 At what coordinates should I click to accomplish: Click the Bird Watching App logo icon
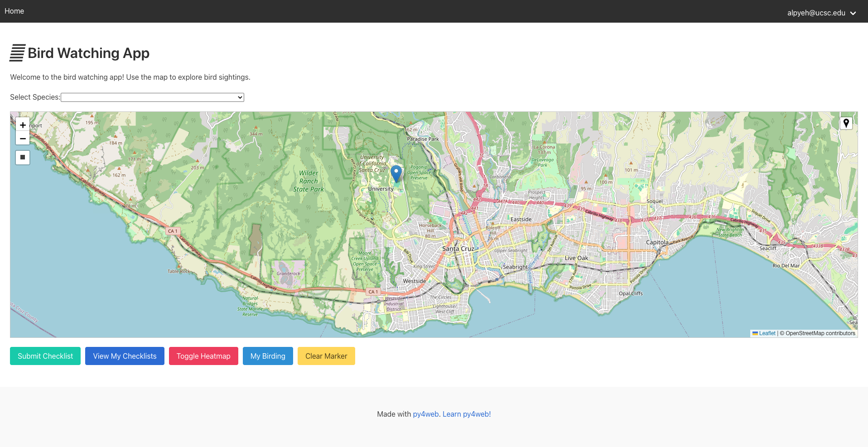(x=18, y=53)
